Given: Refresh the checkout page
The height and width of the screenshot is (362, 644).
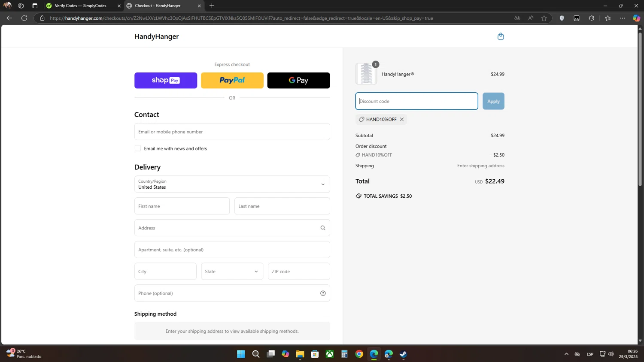Looking at the screenshot, I should 24,18.
